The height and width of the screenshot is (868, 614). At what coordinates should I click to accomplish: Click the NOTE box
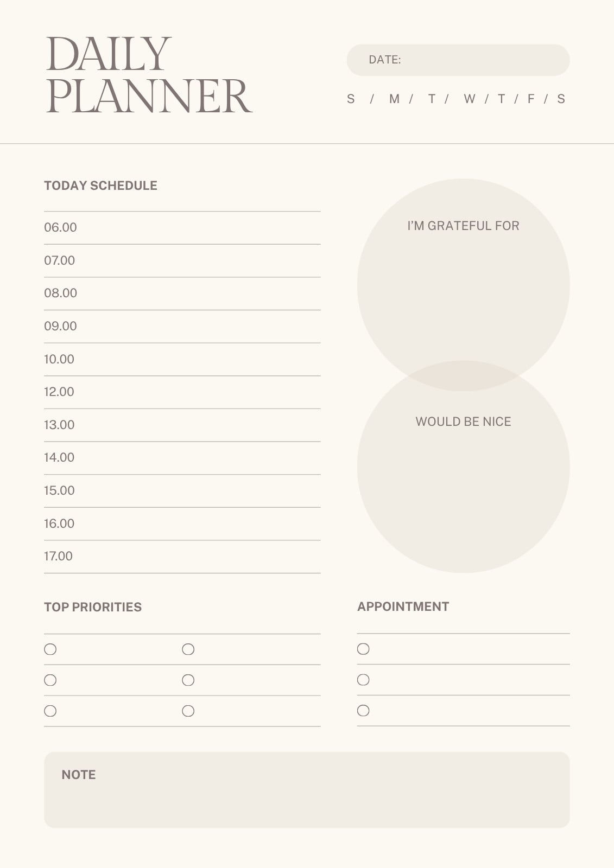[307, 790]
